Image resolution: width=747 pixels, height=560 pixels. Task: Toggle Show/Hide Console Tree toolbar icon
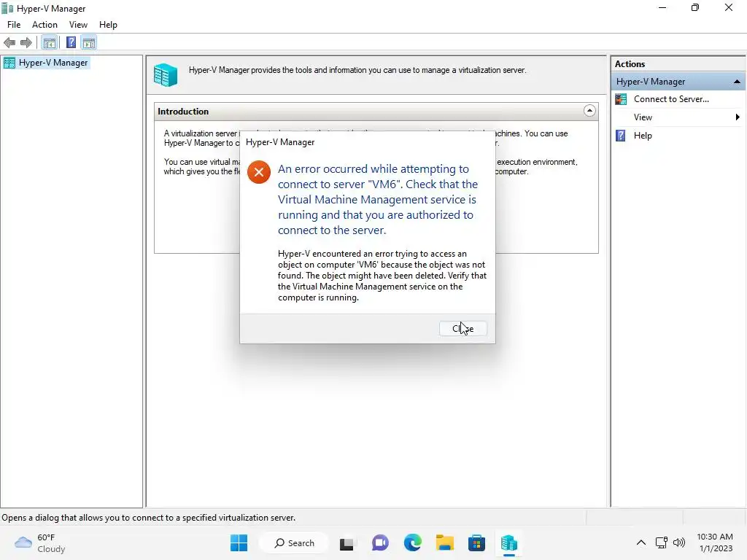(50, 43)
